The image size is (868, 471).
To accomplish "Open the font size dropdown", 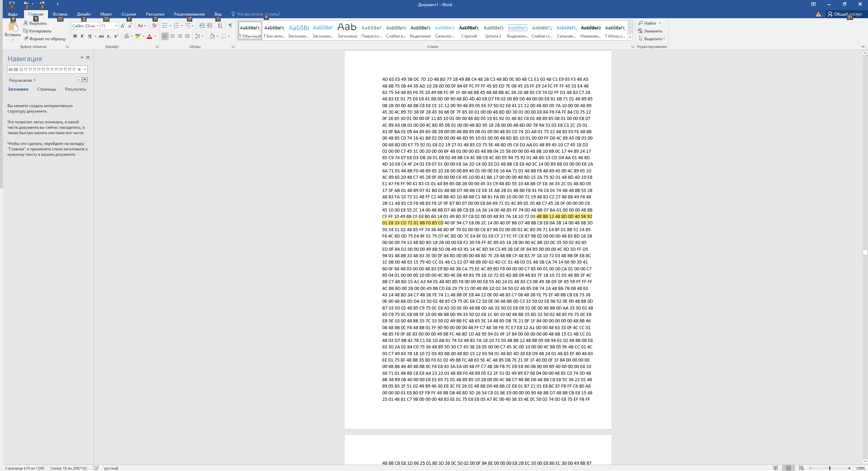I will coord(116,26).
